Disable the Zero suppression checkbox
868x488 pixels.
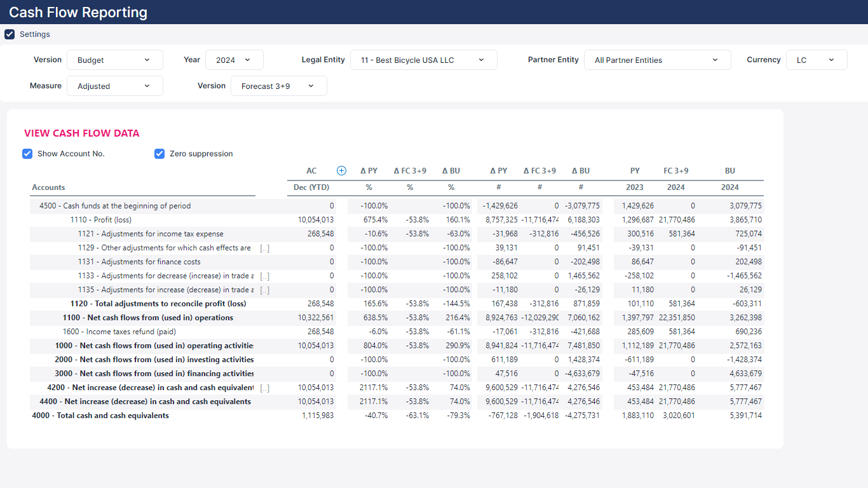159,154
